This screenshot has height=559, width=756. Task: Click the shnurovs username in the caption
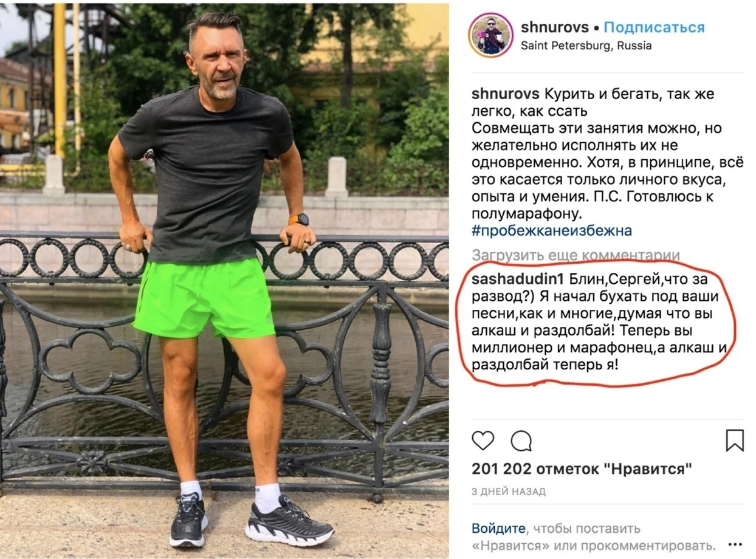coord(506,95)
